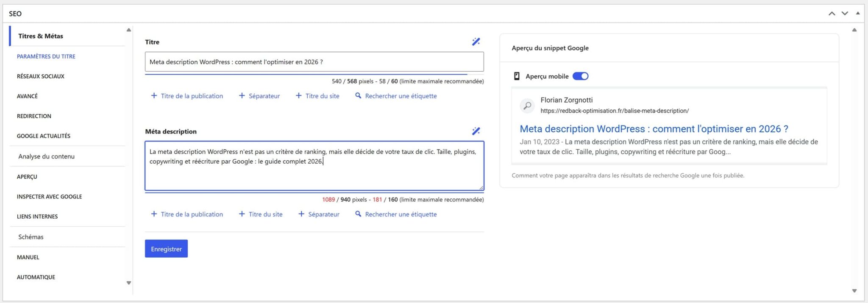Collapse the SEO panel with the triangle toggle
Screen dimensions: 868x303
pyautogui.click(x=858, y=13)
